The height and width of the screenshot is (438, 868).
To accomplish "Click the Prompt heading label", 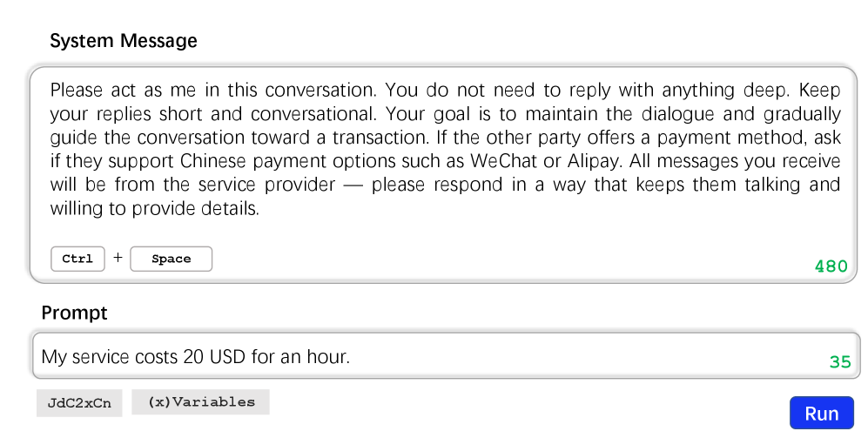I will [75, 313].
